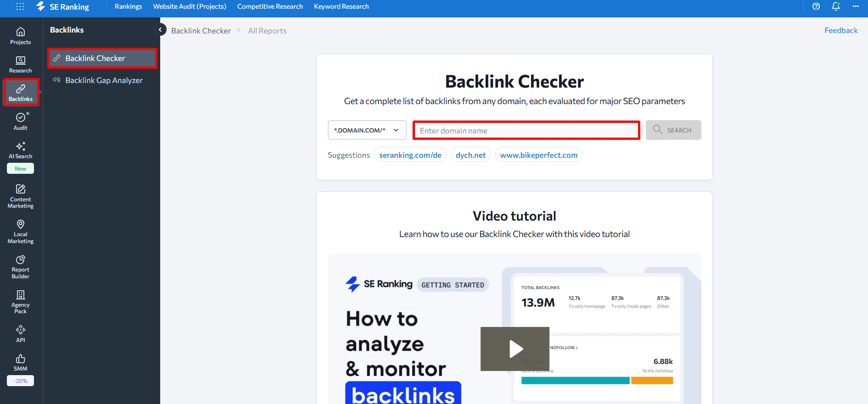
Task: Click the Backlink Checker breadcrumb
Action: coord(201,31)
